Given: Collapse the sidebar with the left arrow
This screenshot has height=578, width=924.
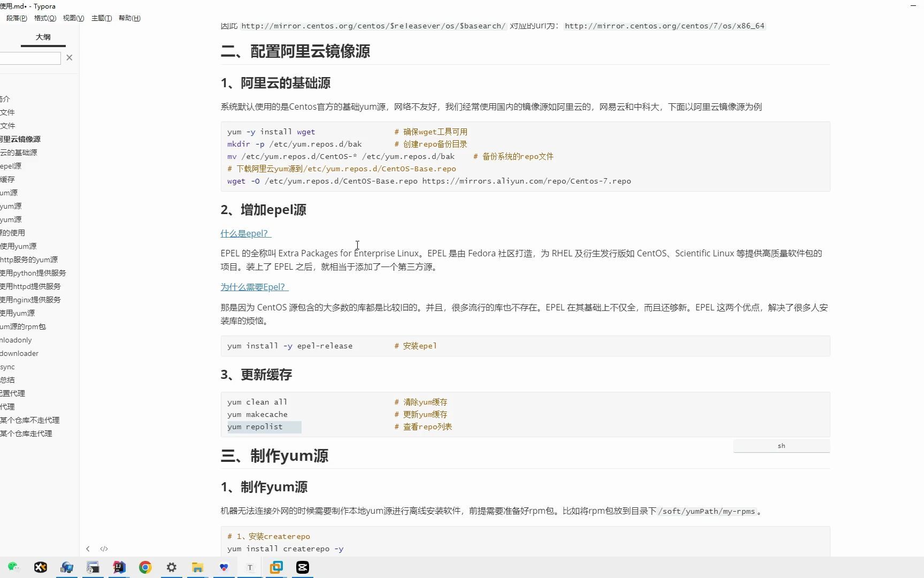Looking at the screenshot, I should pos(88,549).
